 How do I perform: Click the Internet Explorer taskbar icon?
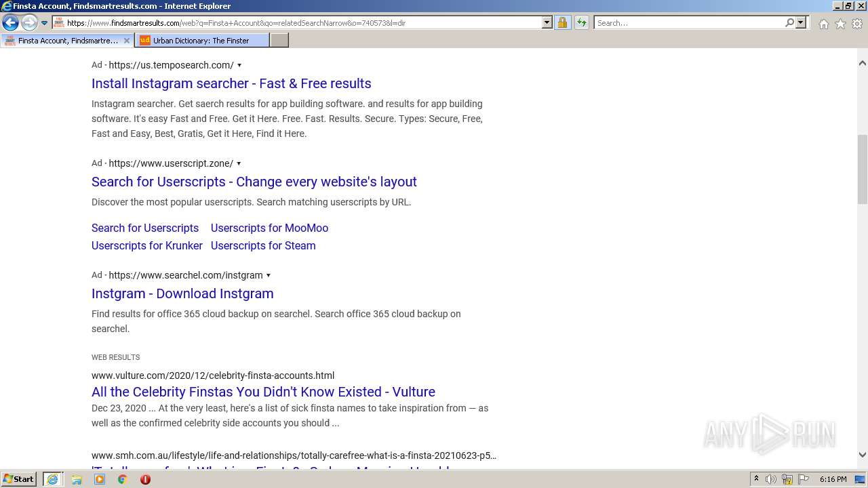[52, 479]
